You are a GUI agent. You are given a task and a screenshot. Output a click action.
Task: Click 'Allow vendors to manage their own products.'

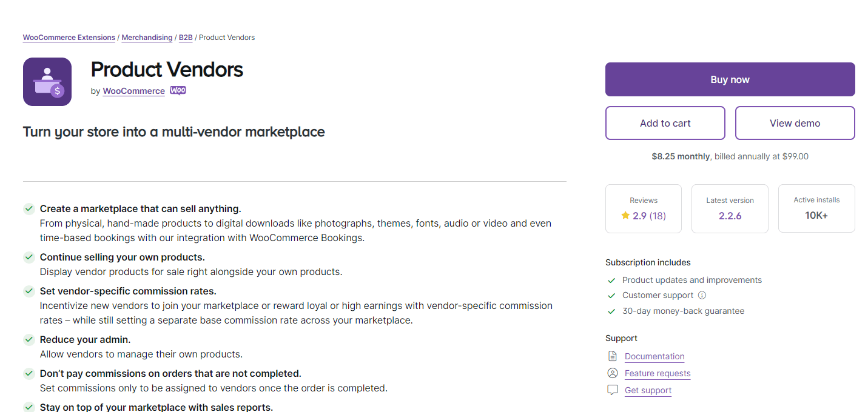tap(141, 354)
